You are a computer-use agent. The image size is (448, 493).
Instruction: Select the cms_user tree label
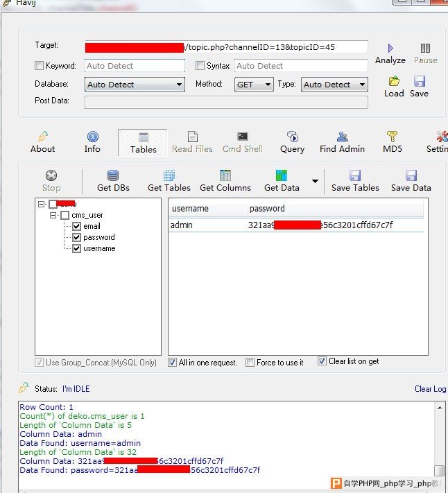87,216
